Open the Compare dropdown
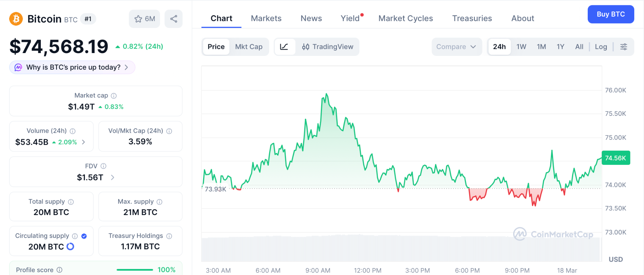Viewport: 644px width, 275px height. [x=456, y=47]
